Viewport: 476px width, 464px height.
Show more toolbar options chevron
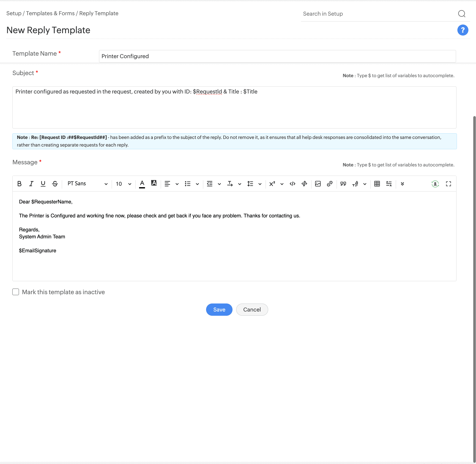(x=402, y=184)
